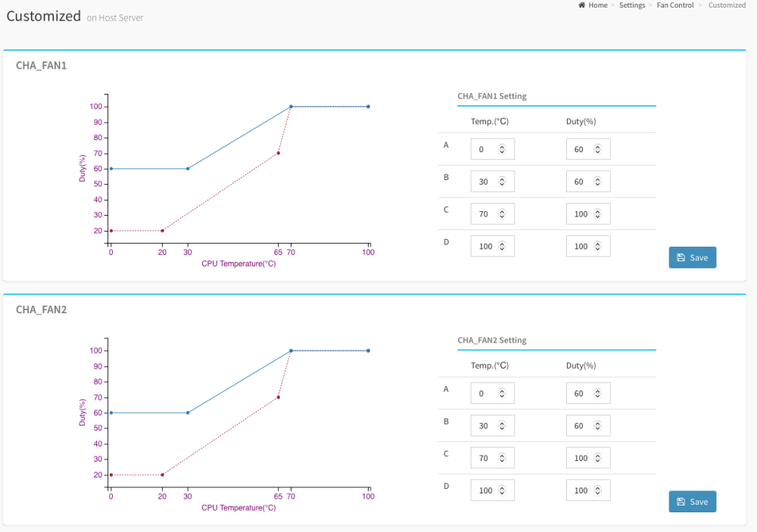Click the CHA_FAN1 Setting title
Viewport: 757px width, 532px height.
[492, 96]
